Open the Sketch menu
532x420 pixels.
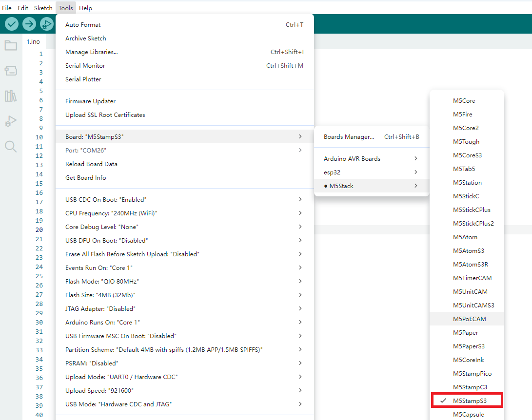click(x=43, y=8)
